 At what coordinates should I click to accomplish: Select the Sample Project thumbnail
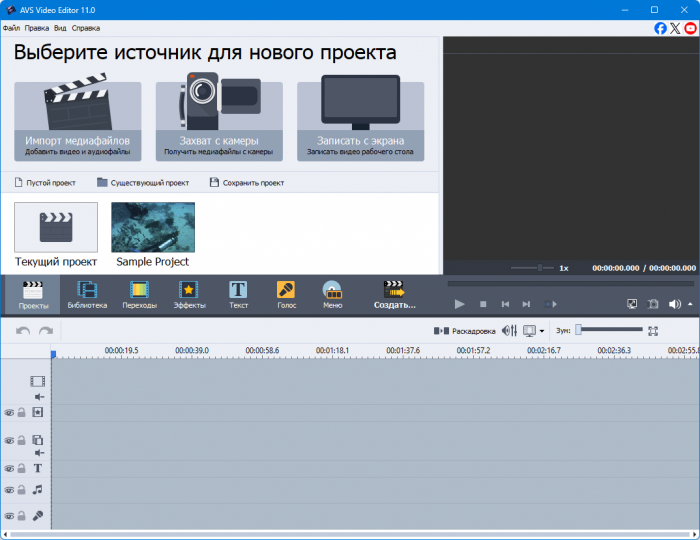[152, 227]
